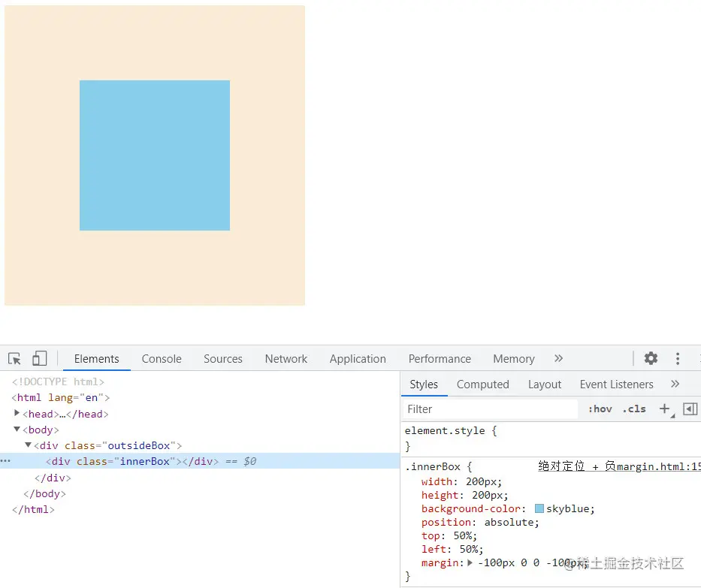The image size is (701, 588).
Task: Toggle :hov element state panel
Action: click(600, 409)
